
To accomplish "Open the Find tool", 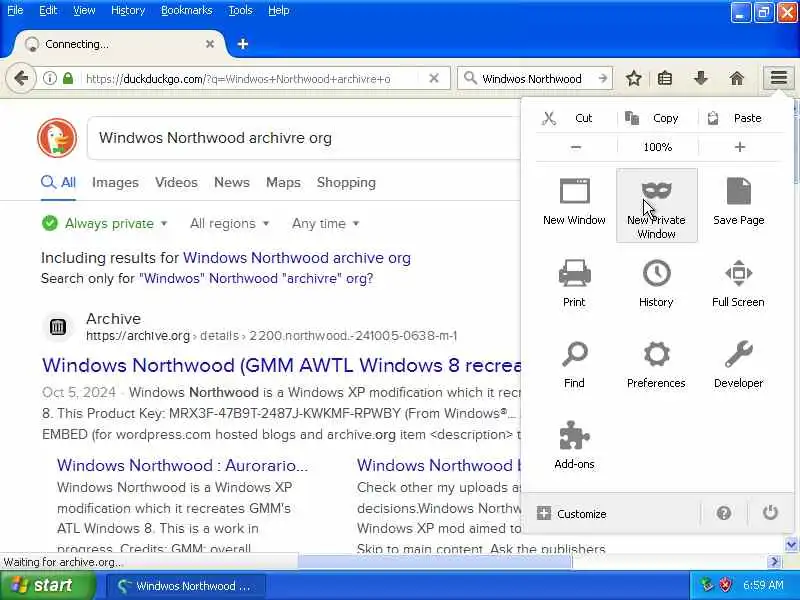I will pyautogui.click(x=574, y=364).
